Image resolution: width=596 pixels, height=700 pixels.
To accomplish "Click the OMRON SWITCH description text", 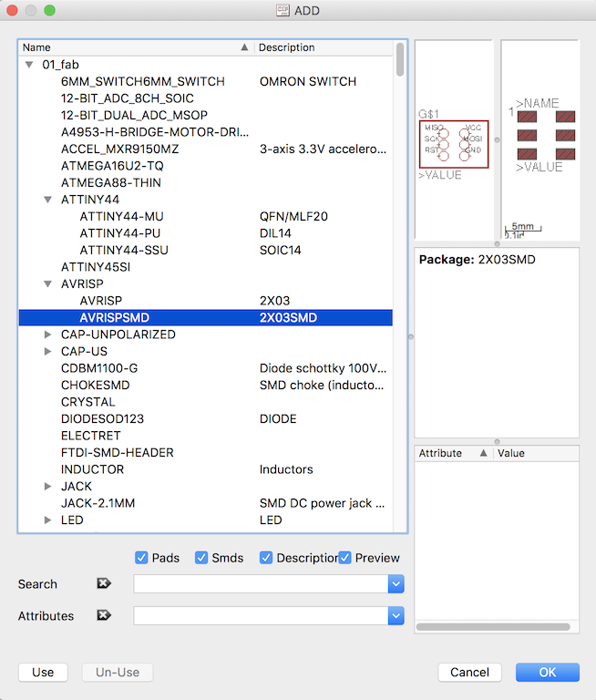I will [x=308, y=82].
